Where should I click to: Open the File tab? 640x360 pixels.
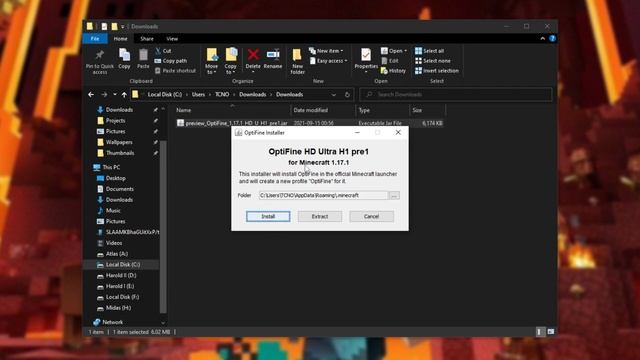click(95, 39)
